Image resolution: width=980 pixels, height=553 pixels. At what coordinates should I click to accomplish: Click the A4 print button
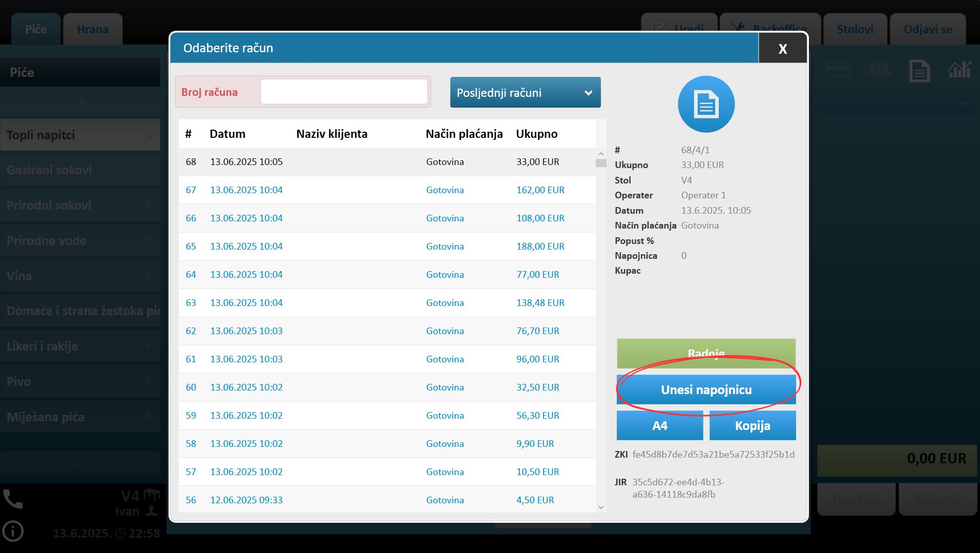[659, 426]
